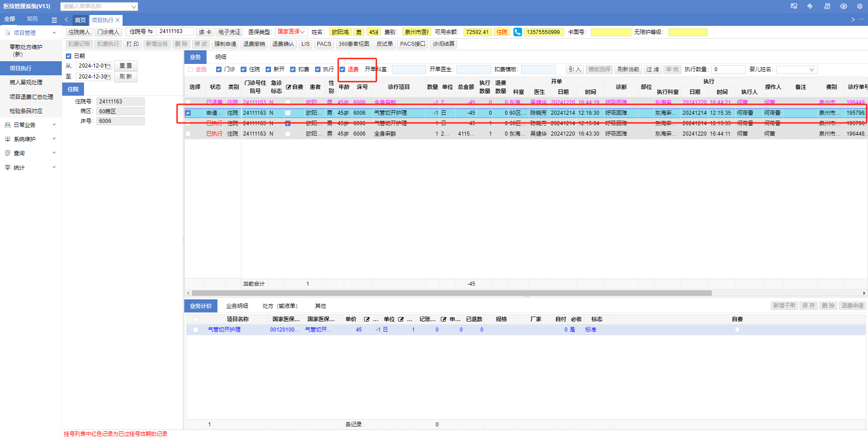Click the edit icon in 自费 column header
The width and height of the screenshot is (868, 444).
click(288, 87)
